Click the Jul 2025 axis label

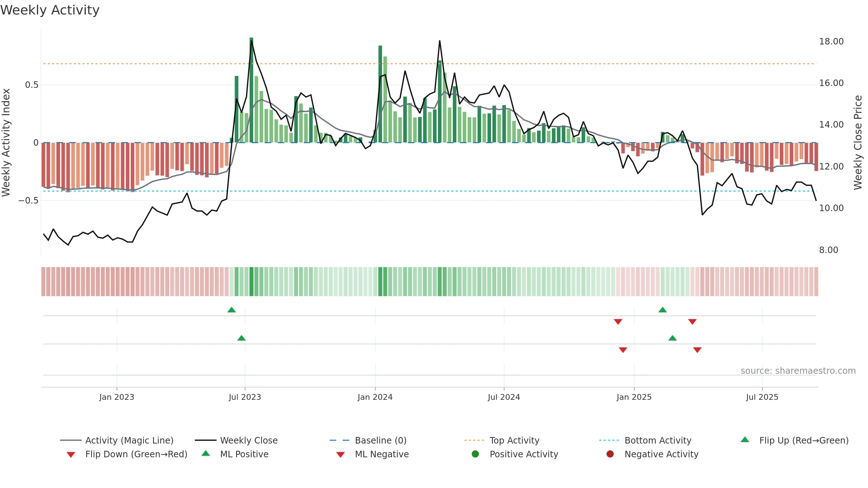pyautogui.click(x=762, y=397)
